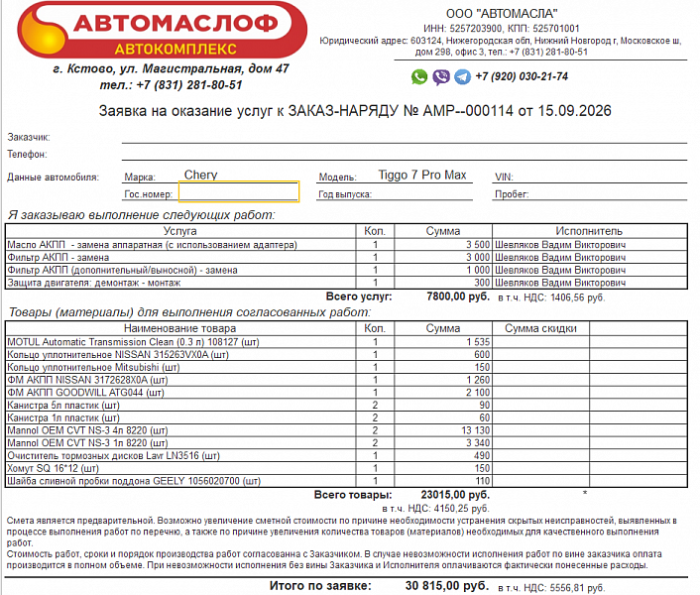Screen dimensions: 700x595
Task: Click the Исполнитель column header
Action: click(x=589, y=231)
